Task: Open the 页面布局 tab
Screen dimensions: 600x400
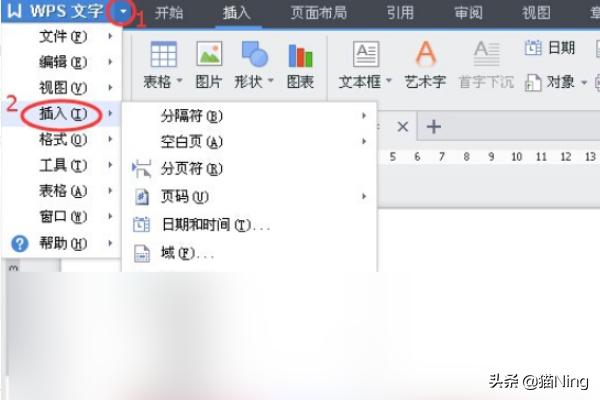Action: (x=319, y=13)
